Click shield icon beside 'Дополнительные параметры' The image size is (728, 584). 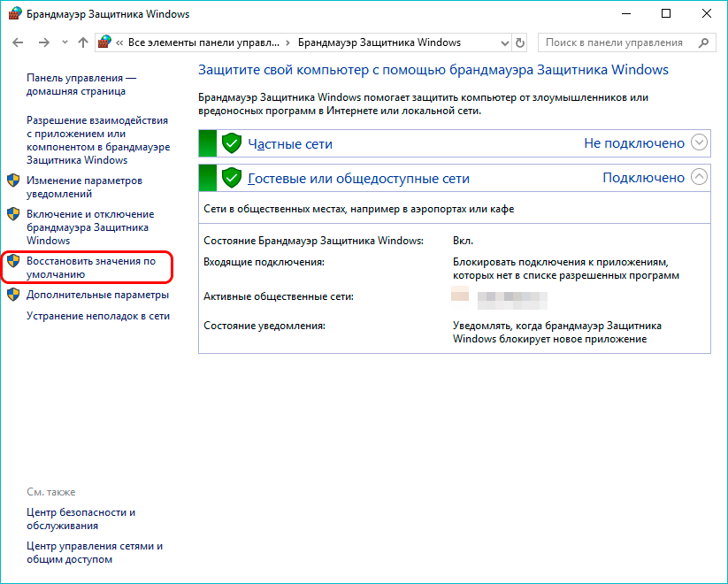pyautogui.click(x=13, y=295)
